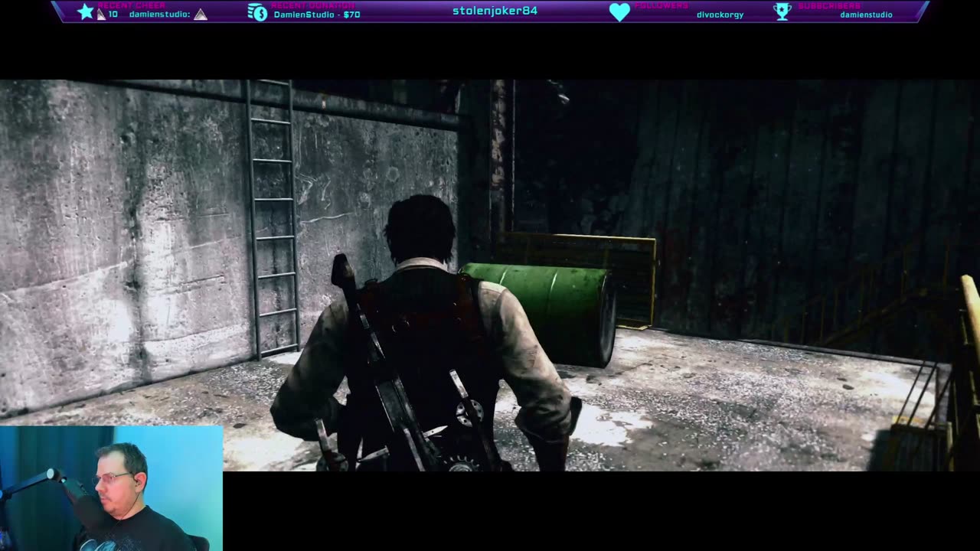Viewport: 980px width, 551px height.
Task: Click the star Recent Cheer icon
Action: [x=85, y=11]
